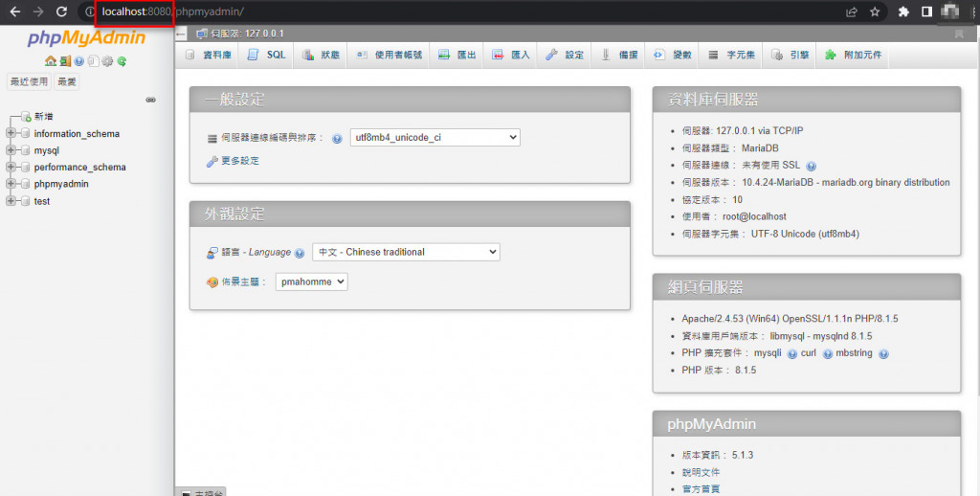Open the 變數 tab
This screenshot has height=496, width=980.
coord(673,55)
